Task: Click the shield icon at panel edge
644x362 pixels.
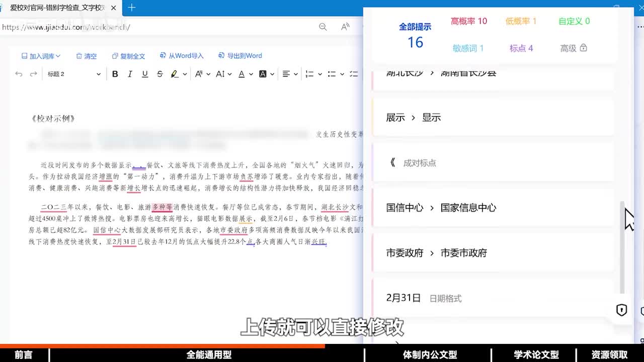Action: (621, 310)
